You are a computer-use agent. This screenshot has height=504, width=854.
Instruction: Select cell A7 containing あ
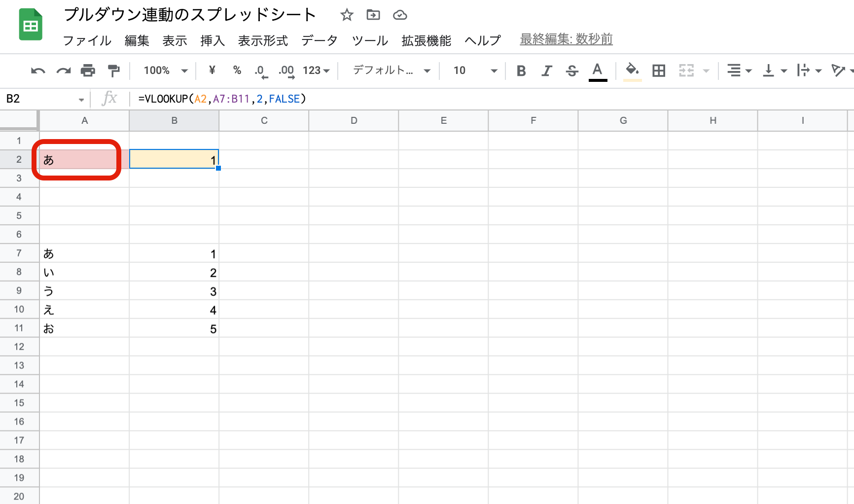point(84,253)
